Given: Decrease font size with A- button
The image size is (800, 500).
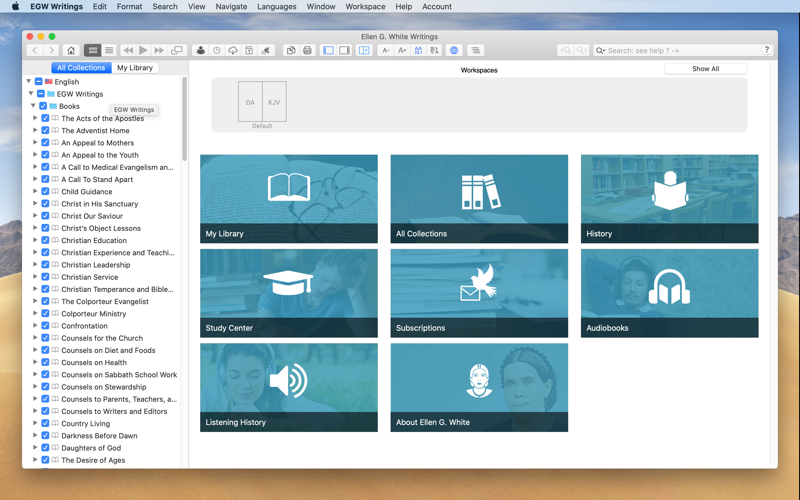Looking at the screenshot, I should click(x=386, y=50).
